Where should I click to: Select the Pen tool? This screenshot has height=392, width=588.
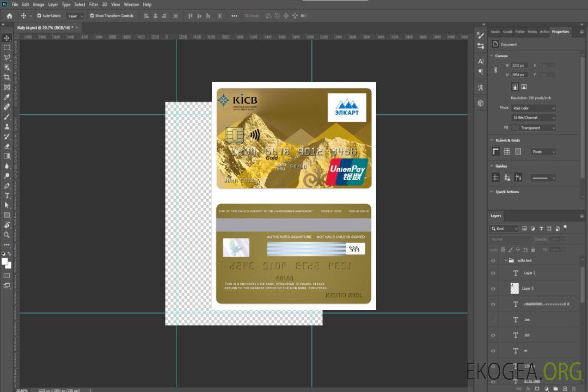pos(7,186)
